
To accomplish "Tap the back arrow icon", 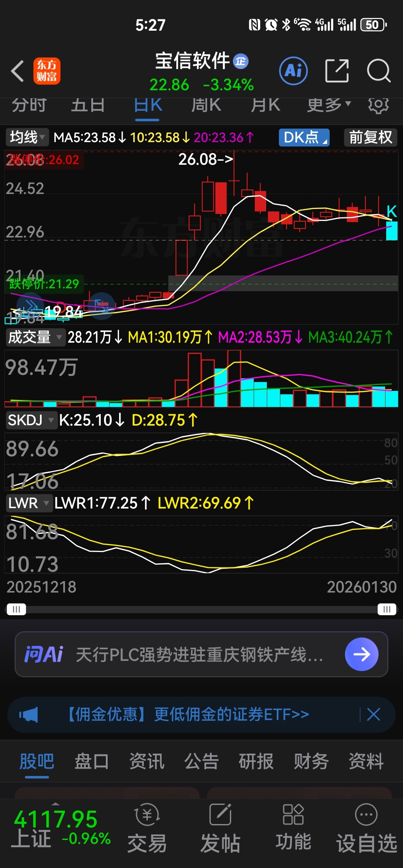I will (x=18, y=71).
